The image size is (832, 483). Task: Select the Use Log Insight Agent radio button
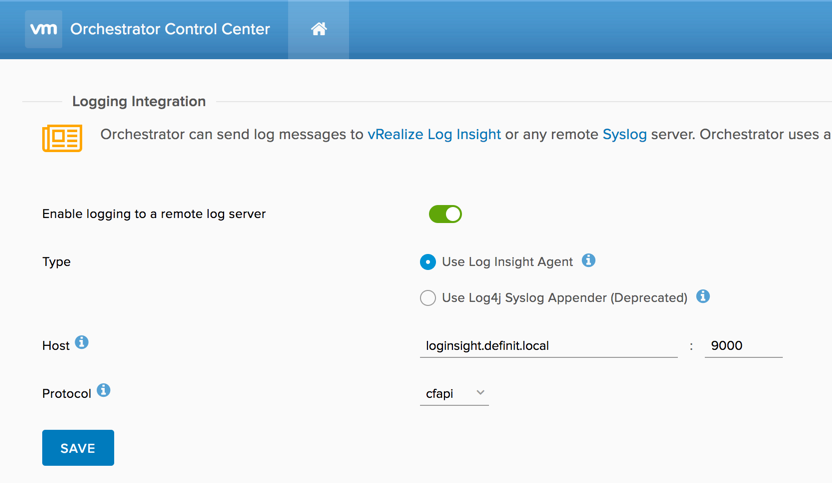click(x=428, y=262)
